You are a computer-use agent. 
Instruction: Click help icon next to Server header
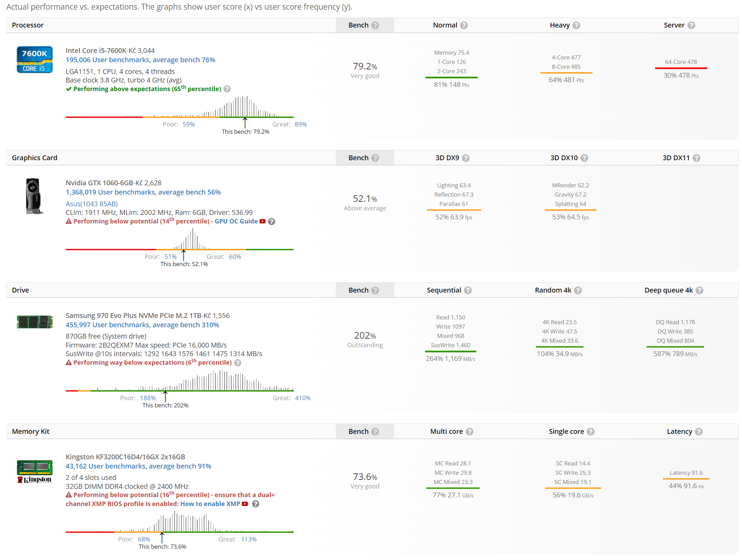coord(691,25)
